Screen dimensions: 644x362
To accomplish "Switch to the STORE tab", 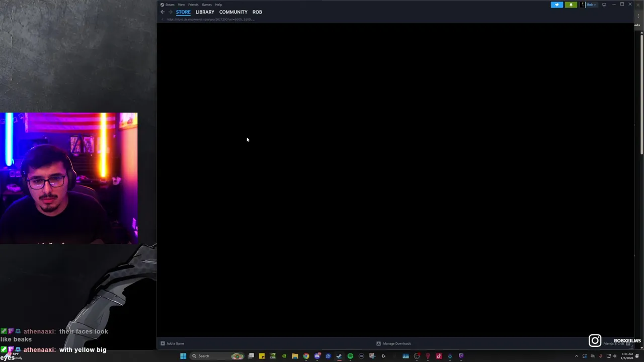I will coord(183,12).
